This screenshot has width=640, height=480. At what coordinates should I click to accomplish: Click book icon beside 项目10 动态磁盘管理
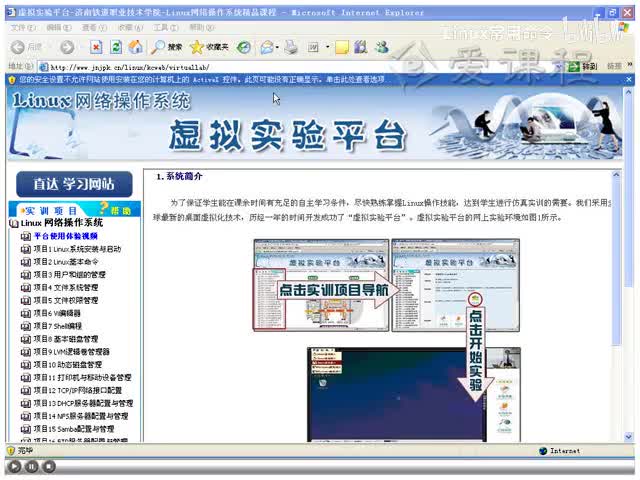click(x=26, y=365)
